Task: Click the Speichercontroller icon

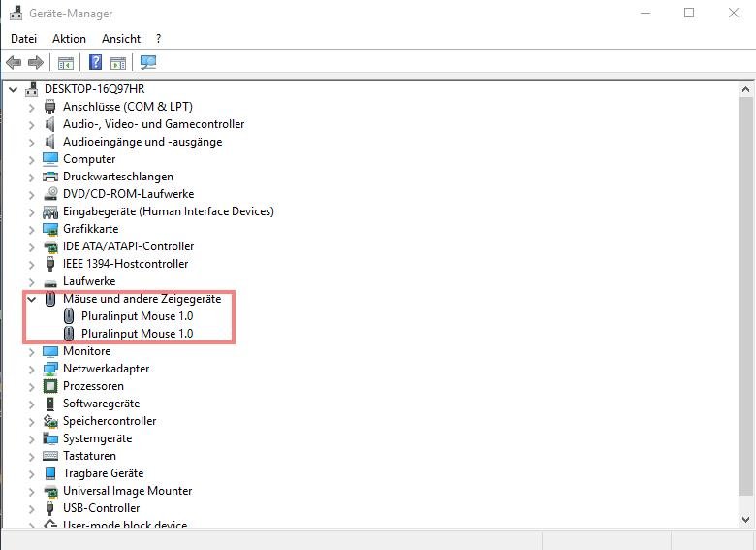Action: pyautogui.click(x=50, y=421)
